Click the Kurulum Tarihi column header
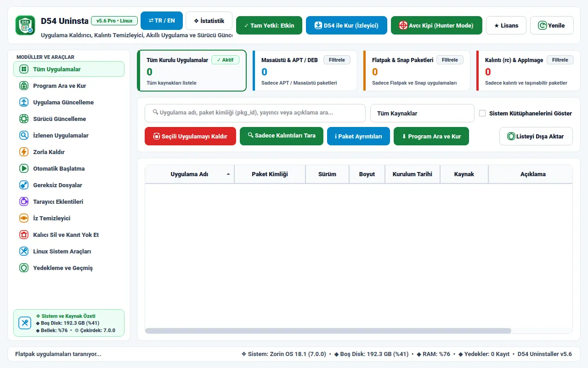588x368 pixels. point(413,174)
